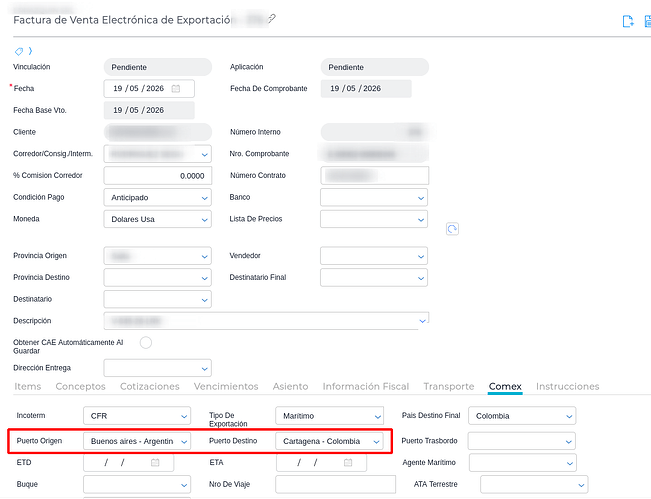651x499 pixels.
Task: Open the Buque dropdown
Action: coord(137,484)
